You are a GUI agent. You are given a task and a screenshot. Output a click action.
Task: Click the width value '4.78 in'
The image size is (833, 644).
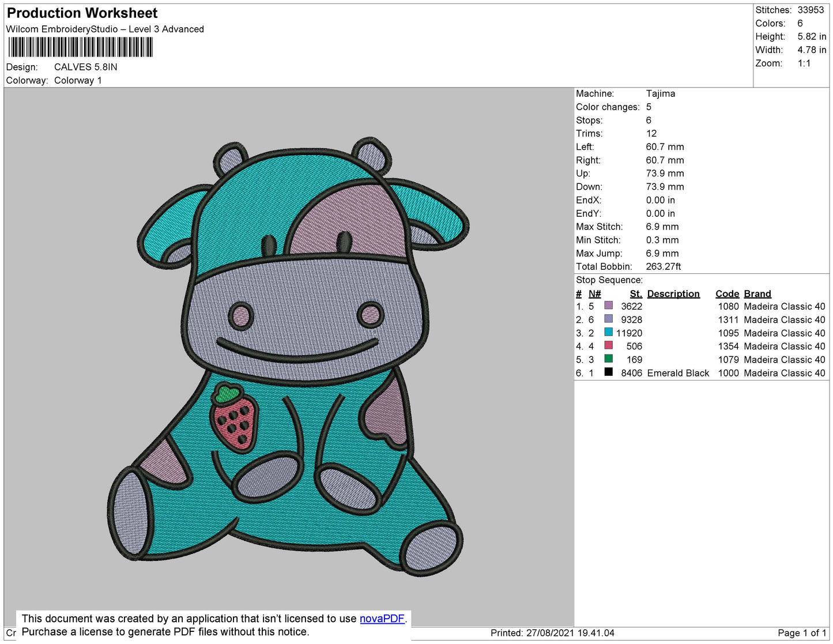(812, 50)
